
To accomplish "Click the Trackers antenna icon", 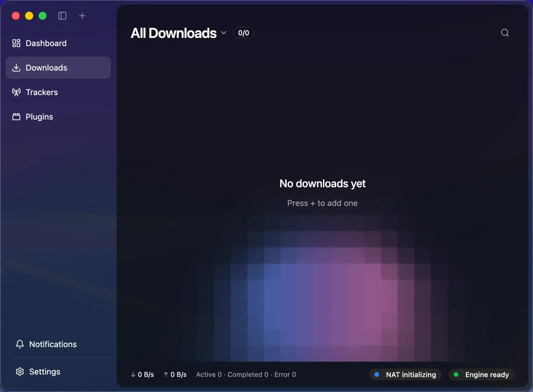I will (16, 92).
